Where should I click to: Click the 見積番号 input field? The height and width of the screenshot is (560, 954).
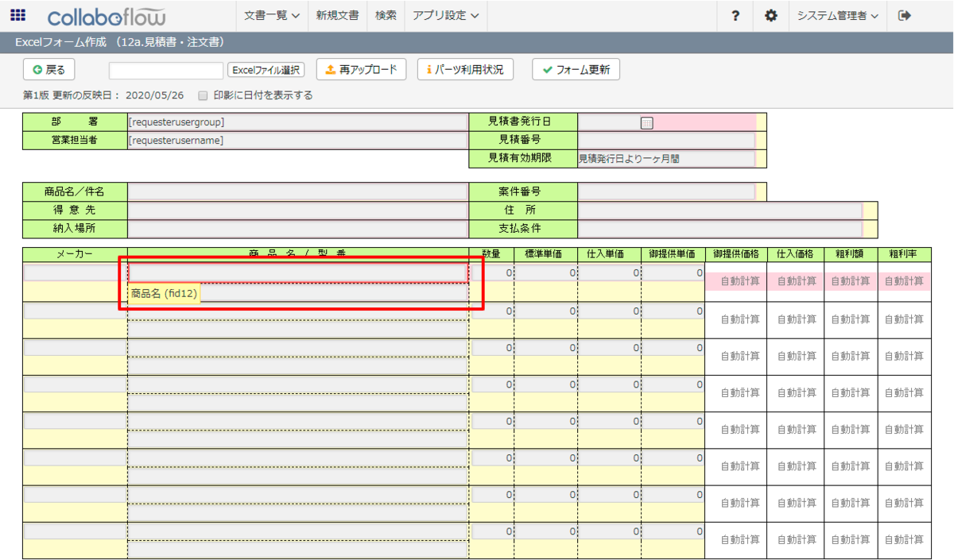pyautogui.click(x=666, y=141)
